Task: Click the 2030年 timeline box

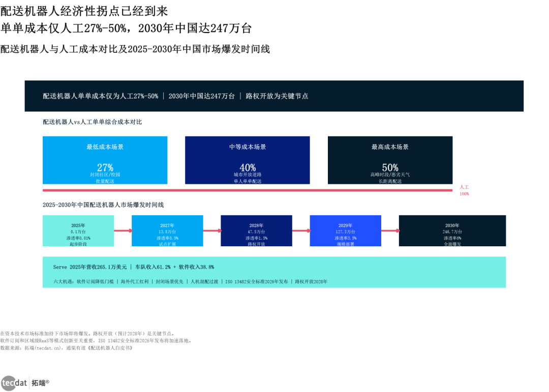Action: 452,231
